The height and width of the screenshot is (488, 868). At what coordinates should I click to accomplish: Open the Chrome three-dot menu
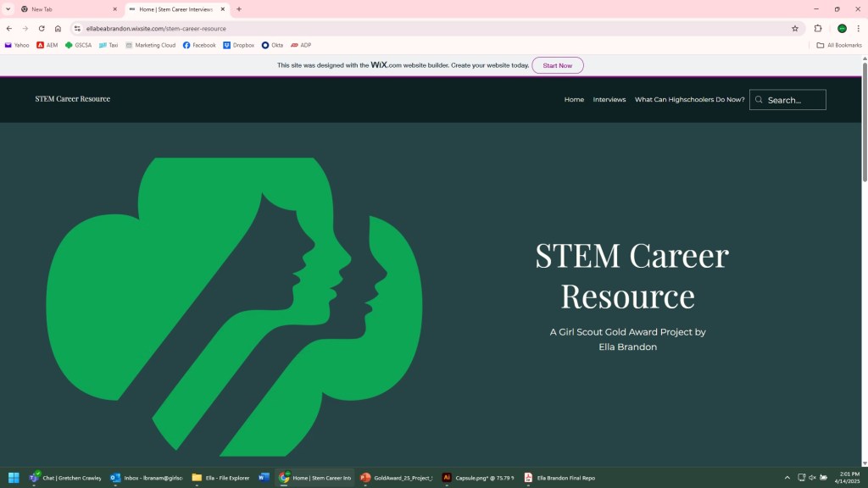(858, 28)
